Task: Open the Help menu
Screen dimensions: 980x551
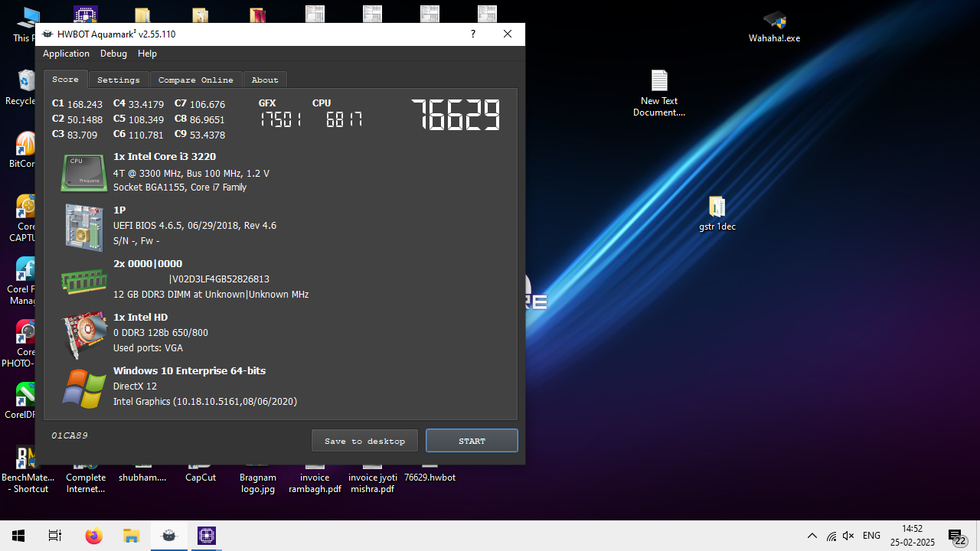Action: coord(147,54)
